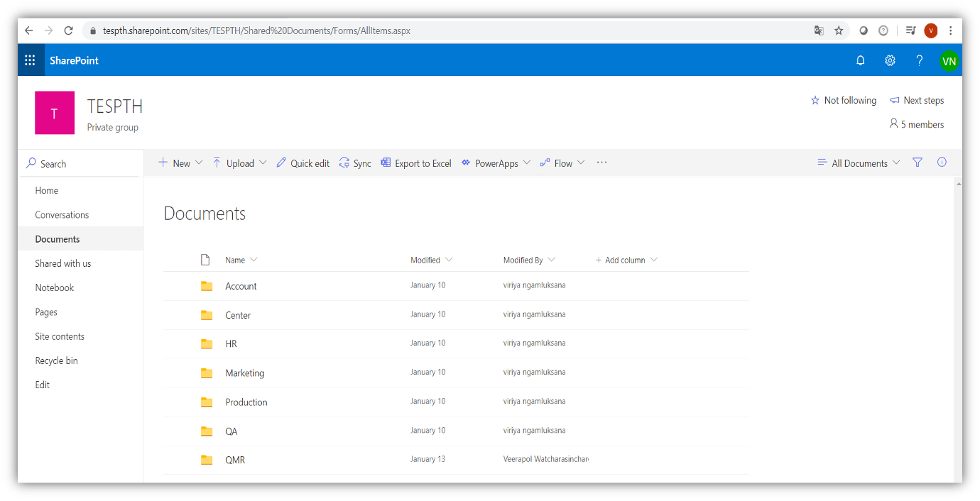
Task: Click the help question mark icon
Action: pyautogui.click(x=919, y=61)
